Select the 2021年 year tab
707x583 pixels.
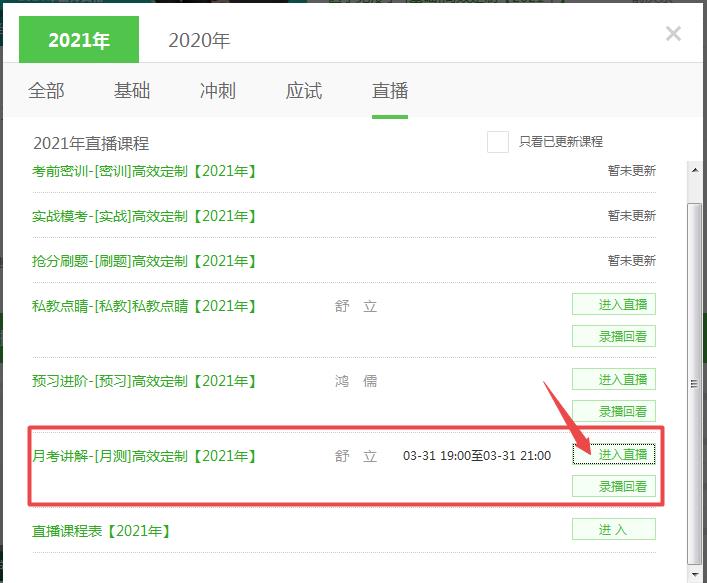pos(79,40)
